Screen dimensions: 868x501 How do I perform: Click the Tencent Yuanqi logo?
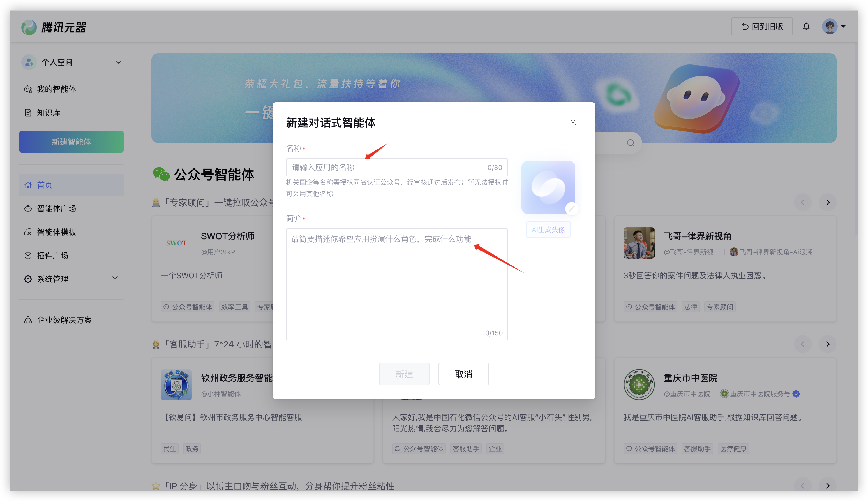coord(54,27)
